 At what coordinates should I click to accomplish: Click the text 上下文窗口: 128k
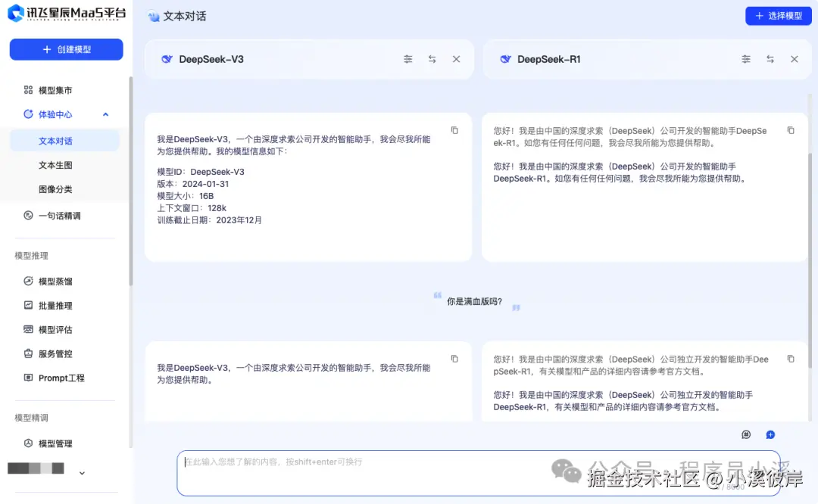tap(192, 208)
